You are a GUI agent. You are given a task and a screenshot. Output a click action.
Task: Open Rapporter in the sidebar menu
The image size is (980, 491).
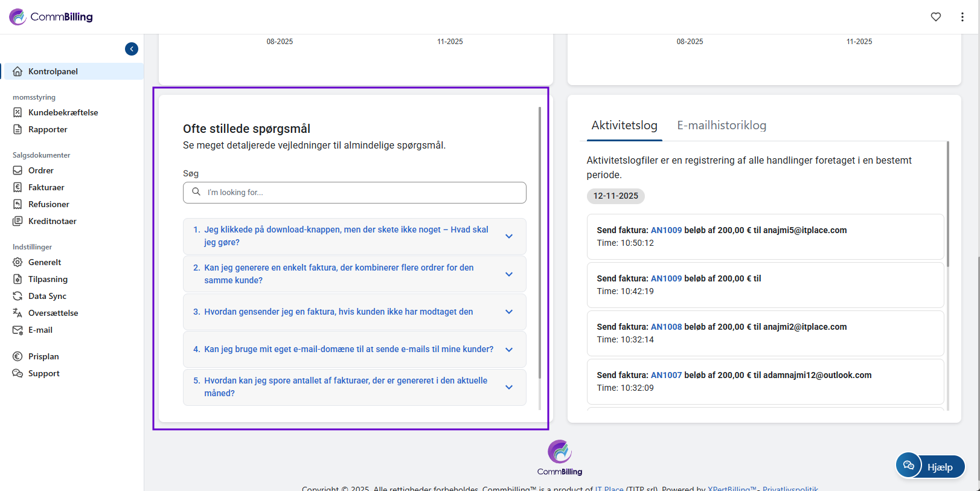47,129
